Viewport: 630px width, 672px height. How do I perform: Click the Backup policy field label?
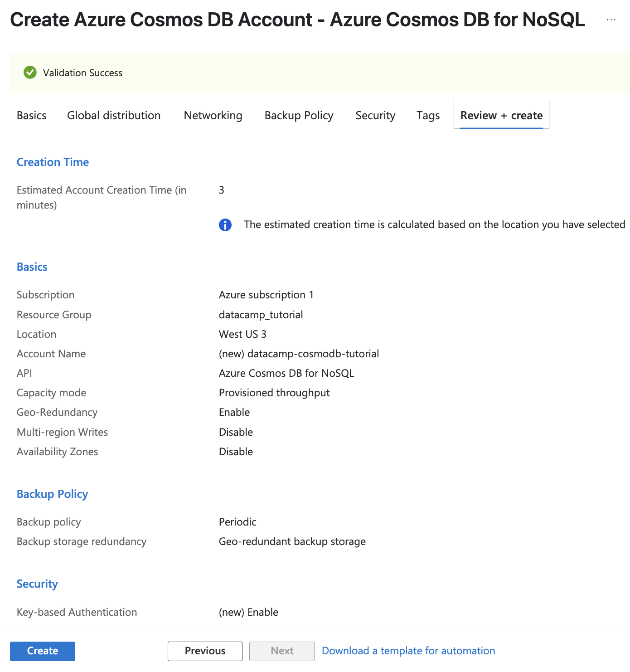coord(49,522)
